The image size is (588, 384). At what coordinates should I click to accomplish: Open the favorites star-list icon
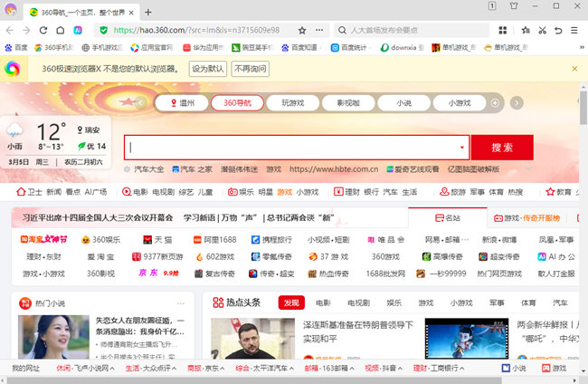[x=526, y=31]
